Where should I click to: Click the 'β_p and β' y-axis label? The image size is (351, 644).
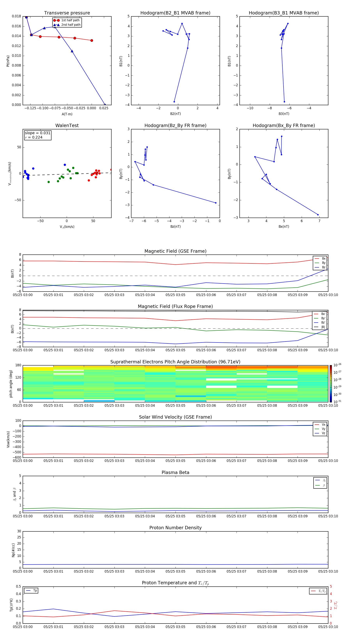tap(14, 494)
